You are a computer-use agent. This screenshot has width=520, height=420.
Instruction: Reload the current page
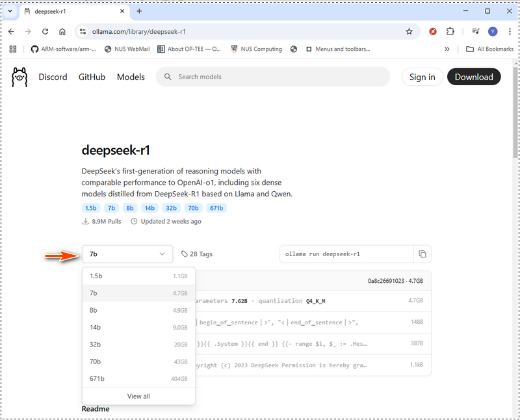coord(45,31)
